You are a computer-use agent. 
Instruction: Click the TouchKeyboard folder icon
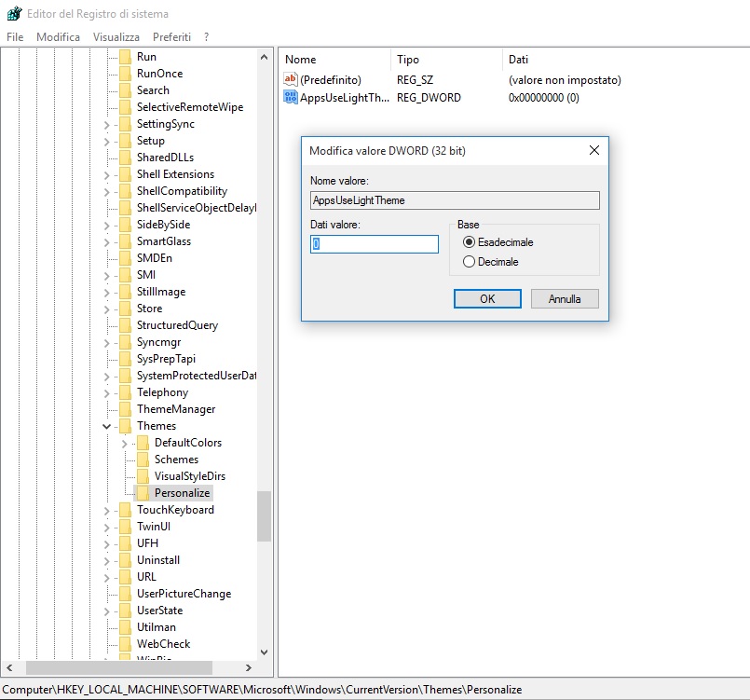[126, 510]
